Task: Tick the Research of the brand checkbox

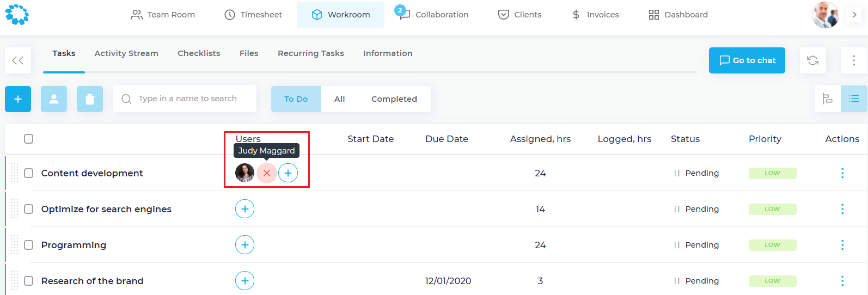Action: click(x=29, y=281)
